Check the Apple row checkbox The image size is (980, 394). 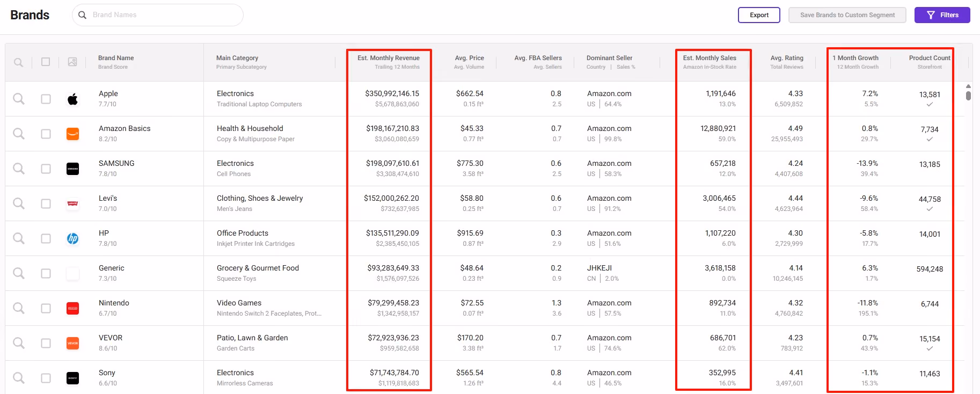pos(46,99)
